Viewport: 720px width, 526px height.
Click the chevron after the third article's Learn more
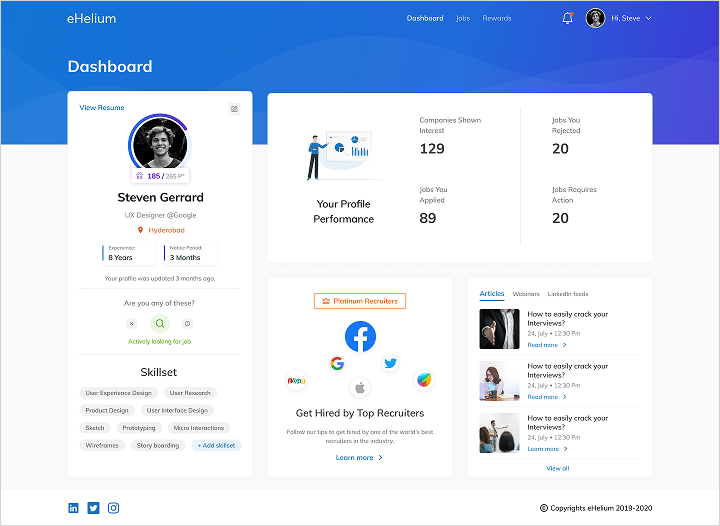tap(566, 449)
